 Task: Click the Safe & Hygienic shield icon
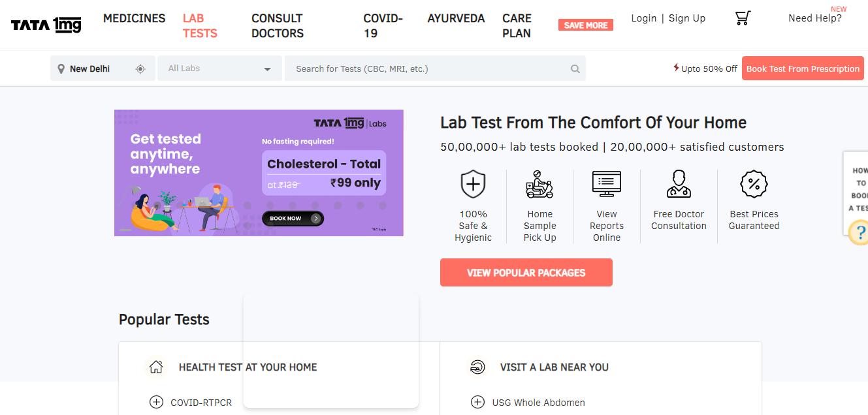[x=473, y=184]
